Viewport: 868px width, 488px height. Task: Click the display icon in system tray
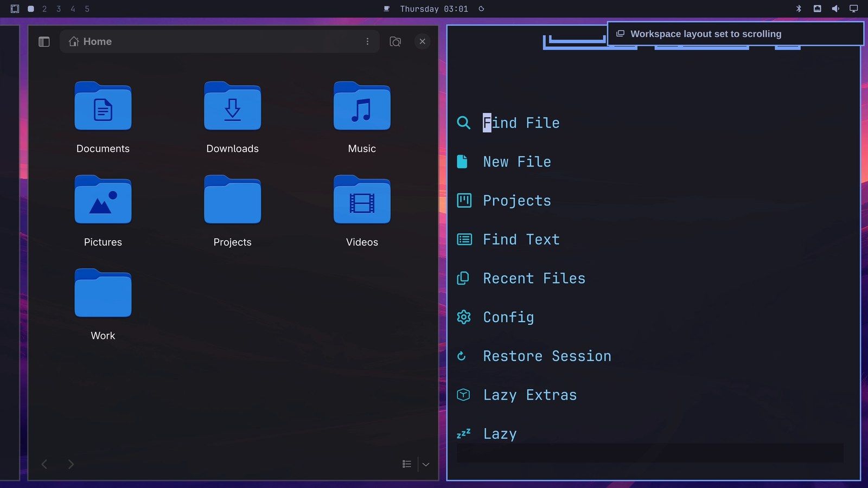tap(853, 9)
